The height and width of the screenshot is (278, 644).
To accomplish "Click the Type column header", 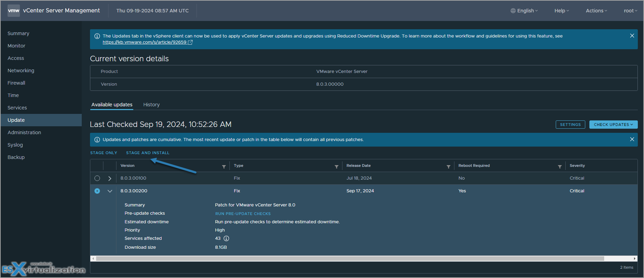I will point(238,165).
